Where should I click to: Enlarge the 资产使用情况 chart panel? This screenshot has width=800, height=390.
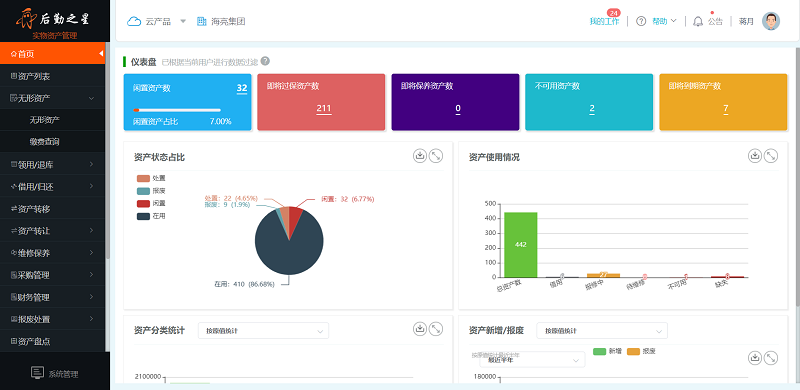771,156
